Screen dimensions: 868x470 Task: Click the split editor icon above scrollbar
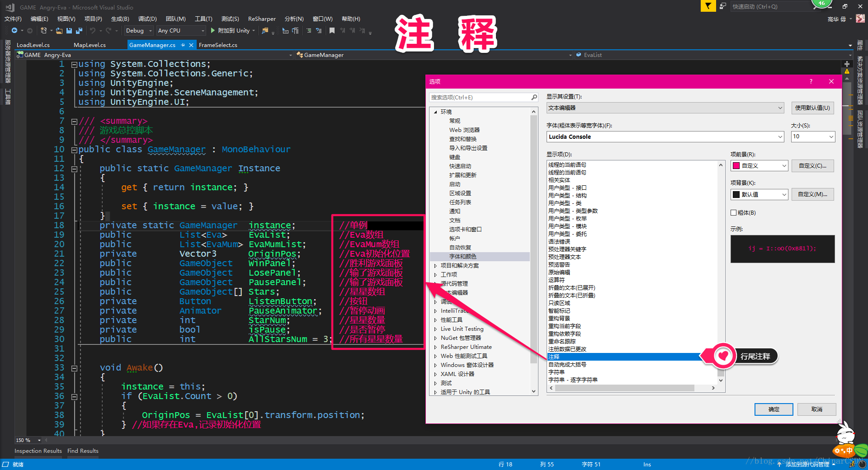(x=847, y=64)
